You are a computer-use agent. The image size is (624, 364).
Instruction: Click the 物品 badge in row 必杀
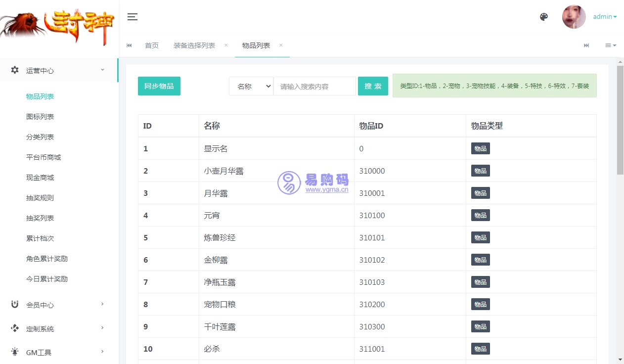(481, 349)
